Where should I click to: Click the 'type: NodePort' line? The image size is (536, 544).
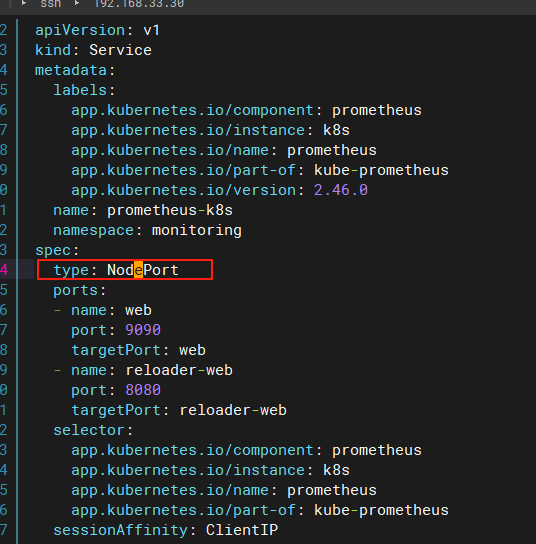[x=116, y=270]
